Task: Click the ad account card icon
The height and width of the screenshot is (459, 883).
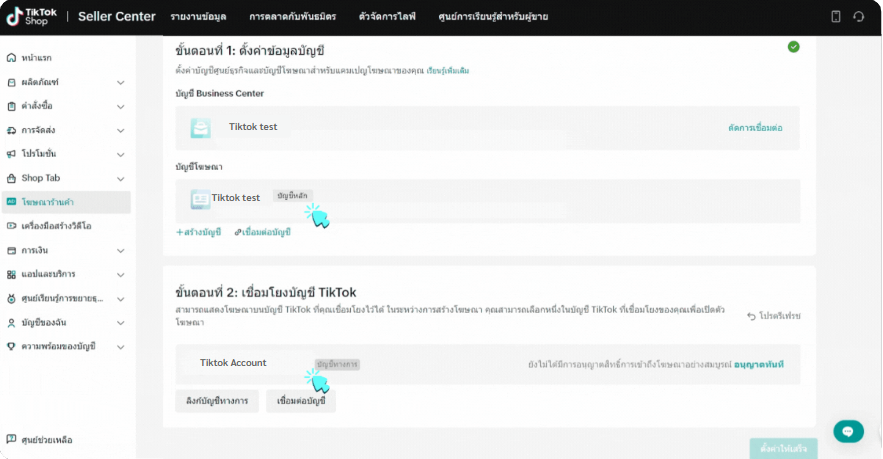Action: click(x=200, y=199)
